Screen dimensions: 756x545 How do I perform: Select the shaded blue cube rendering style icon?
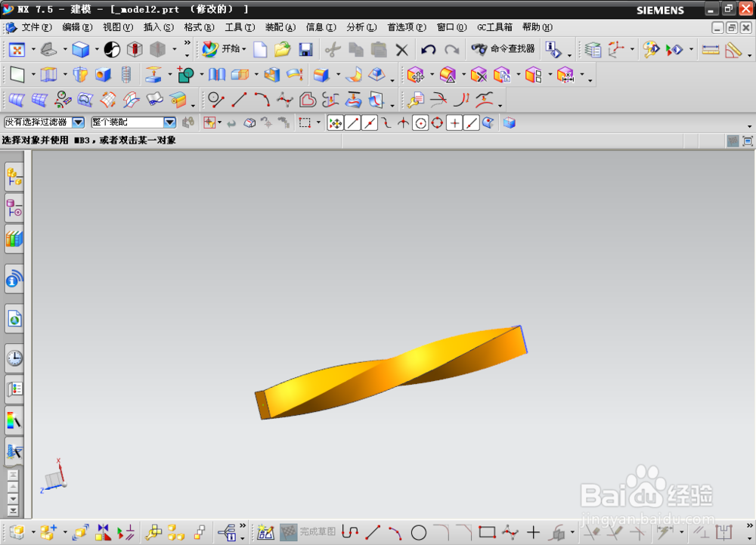pyautogui.click(x=81, y=49)
